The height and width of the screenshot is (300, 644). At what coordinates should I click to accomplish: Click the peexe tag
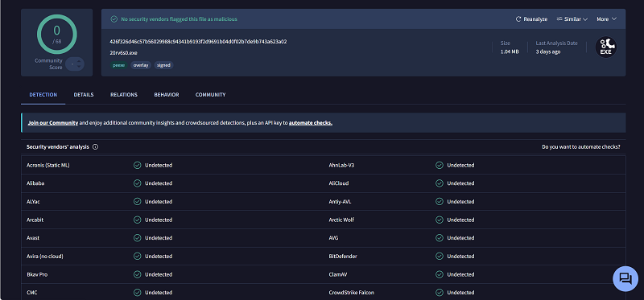pos(118,65)
